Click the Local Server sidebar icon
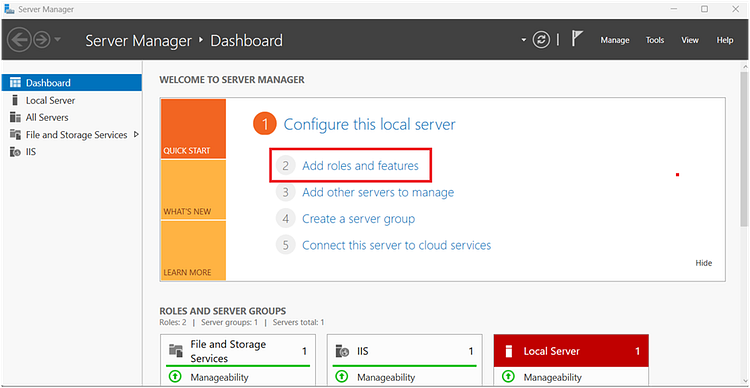The height and width of the screenshot is (388, 750). coord(15,100)
